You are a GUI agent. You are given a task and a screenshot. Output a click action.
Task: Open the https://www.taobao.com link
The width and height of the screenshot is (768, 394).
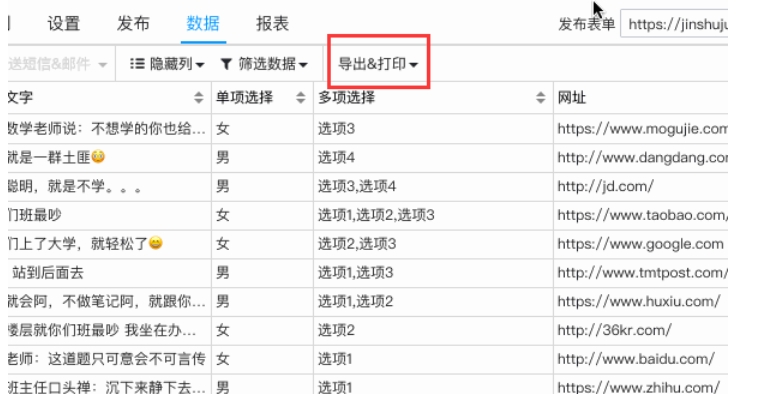(x=643, y=215)
